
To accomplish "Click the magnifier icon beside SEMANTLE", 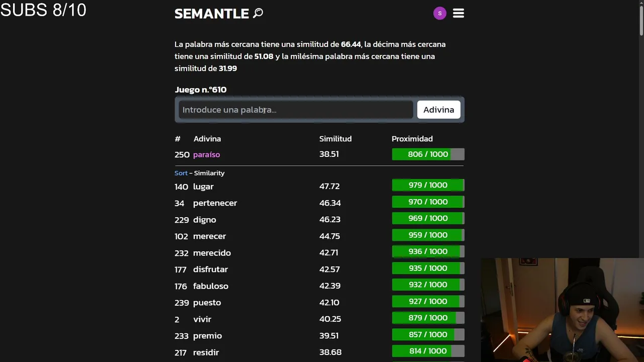I will point(258,13).
